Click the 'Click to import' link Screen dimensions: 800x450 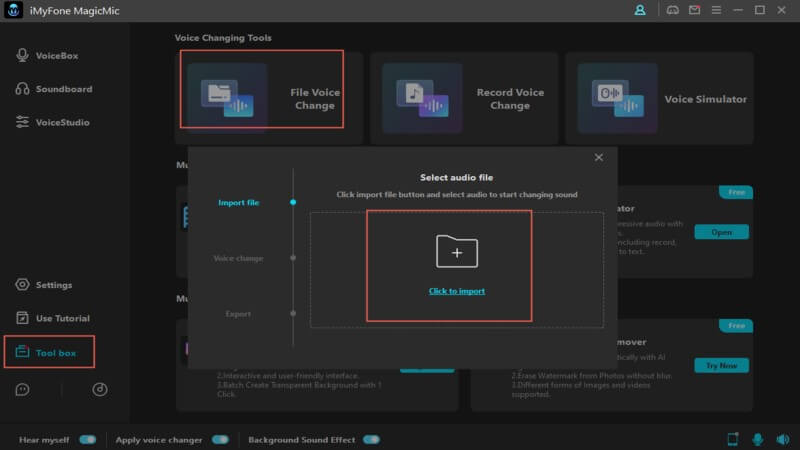(x=457, y=291)
